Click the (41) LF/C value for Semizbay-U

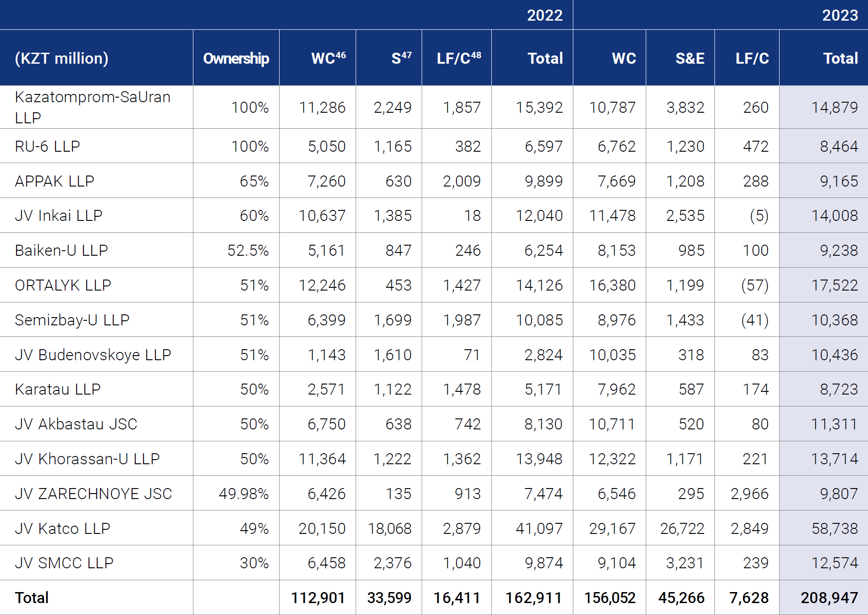(x=755, y=320)
